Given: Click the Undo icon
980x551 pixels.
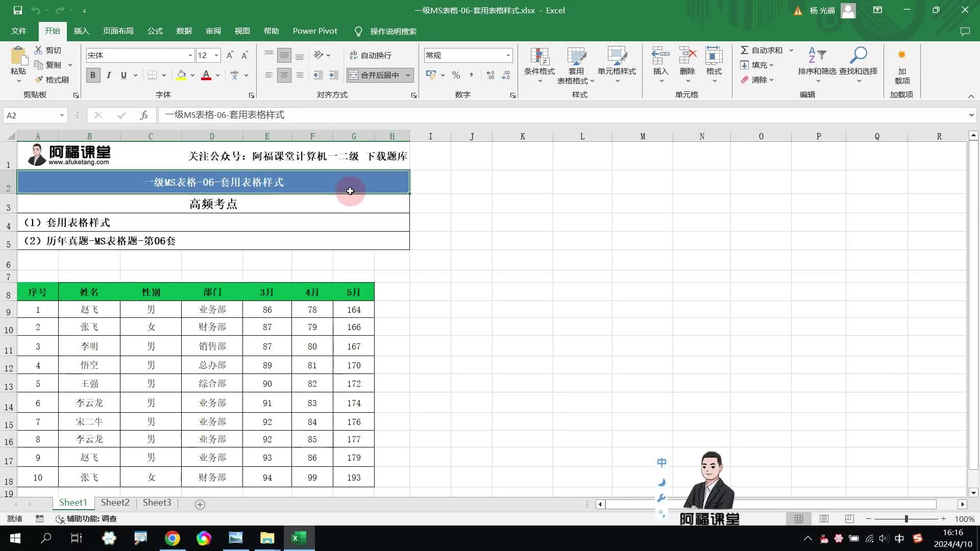Looking at the screenshot, I should 36,10.
